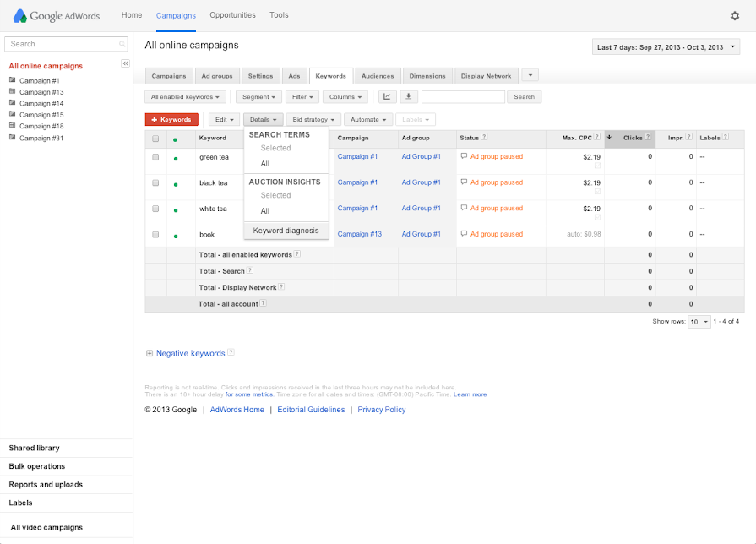Open the Show rows dropdown
The height and width of the screenshot is (544, 756).
point(699,322)
